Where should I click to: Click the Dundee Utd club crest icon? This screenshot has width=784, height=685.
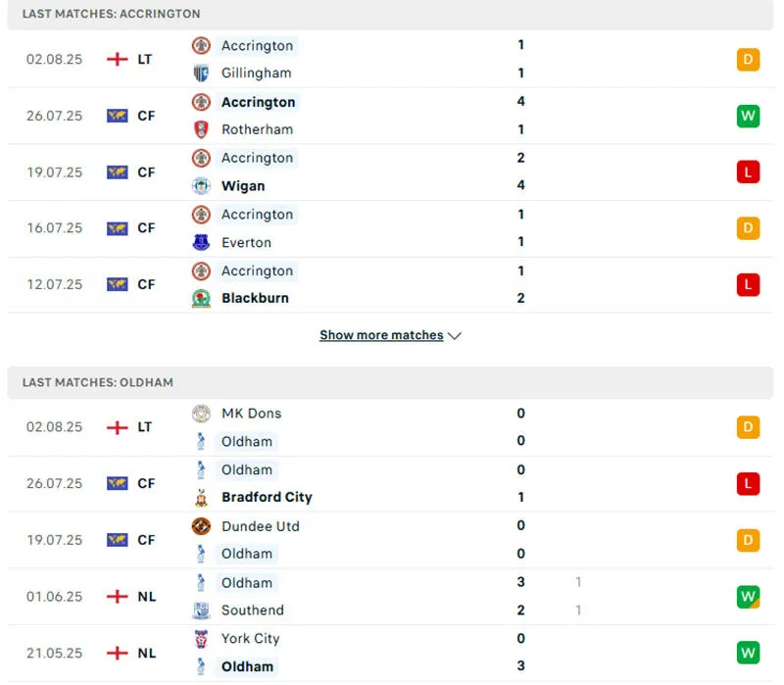(x=201, y=526)
